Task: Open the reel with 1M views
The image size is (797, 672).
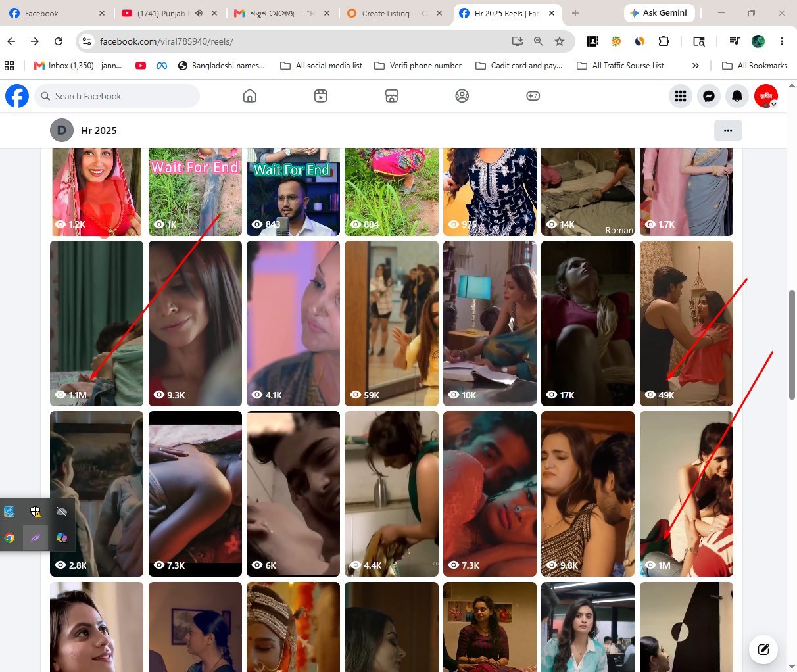Action: (687, 494)
